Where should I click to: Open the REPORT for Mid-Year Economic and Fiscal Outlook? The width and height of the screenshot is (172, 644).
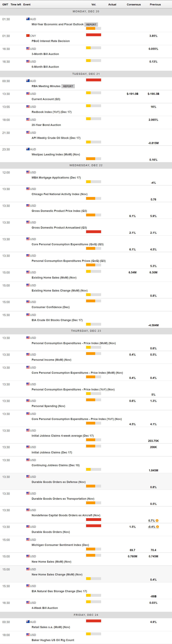pos(91,25)
